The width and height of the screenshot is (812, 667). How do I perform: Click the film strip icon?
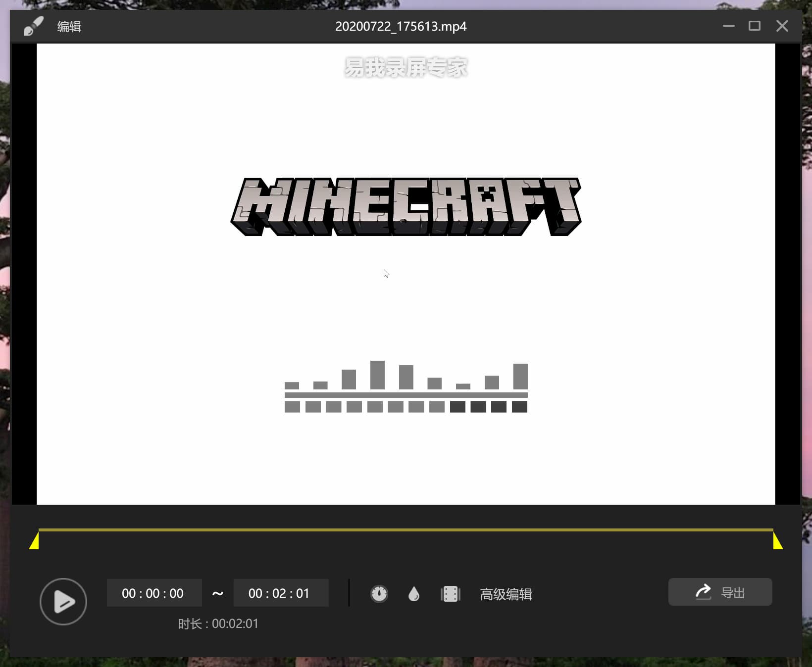click(451, 594)
